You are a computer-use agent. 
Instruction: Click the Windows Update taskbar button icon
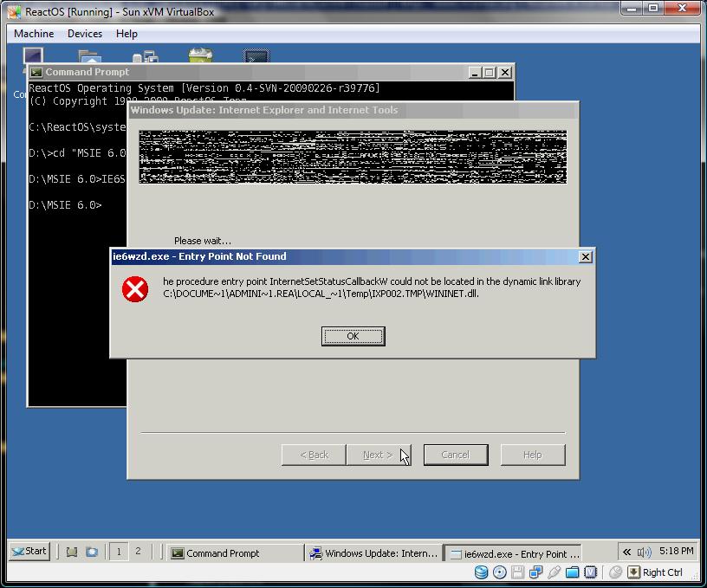click(x=315, y=553)
